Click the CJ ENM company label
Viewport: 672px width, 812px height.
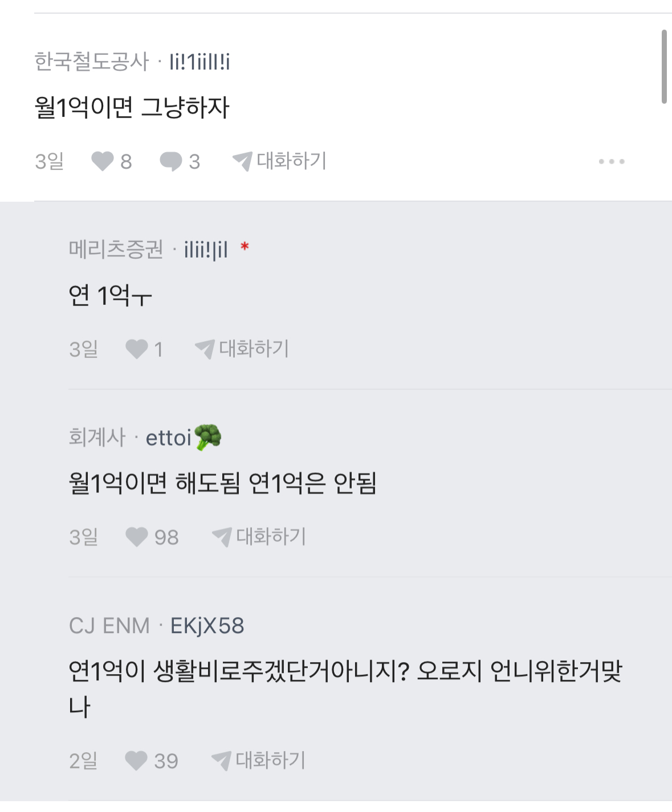tap(109, 626)
